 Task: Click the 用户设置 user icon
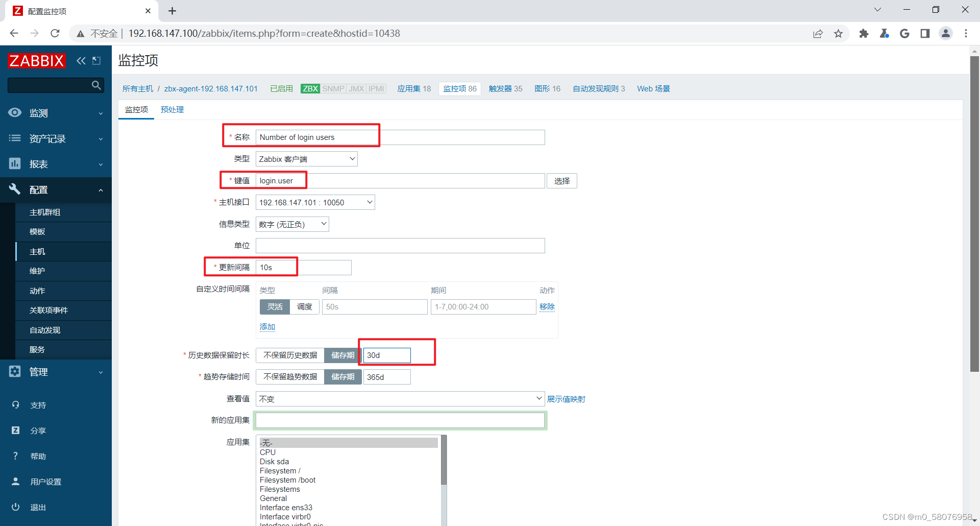(15, 481)
